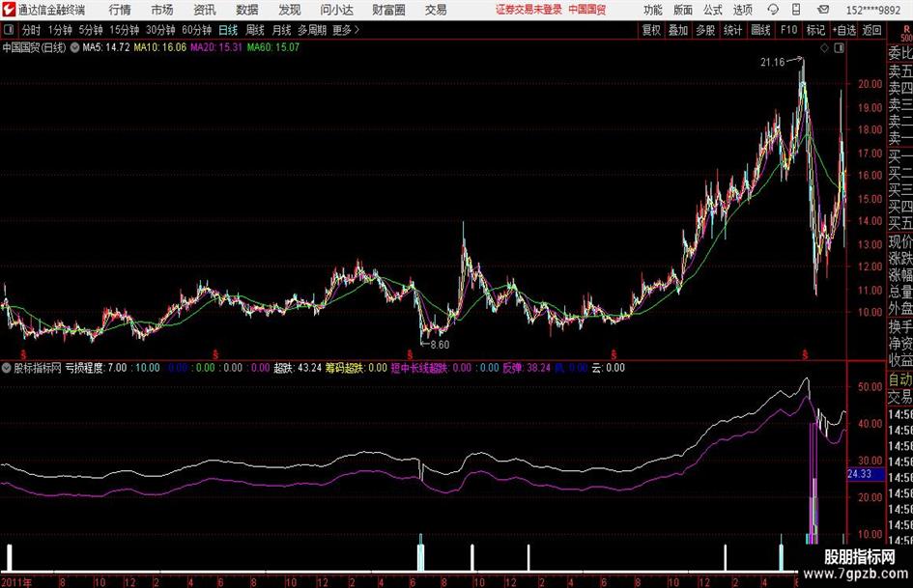Open the 功能 menu
Screen dimensions: 913x588
point(653,10)
